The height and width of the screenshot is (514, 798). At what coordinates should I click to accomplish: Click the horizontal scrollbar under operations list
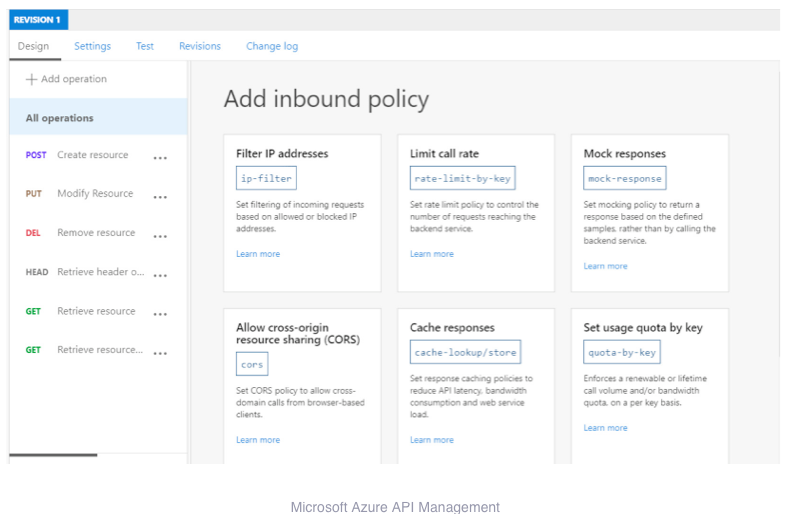pyautogui.click(x=53, y=455)
